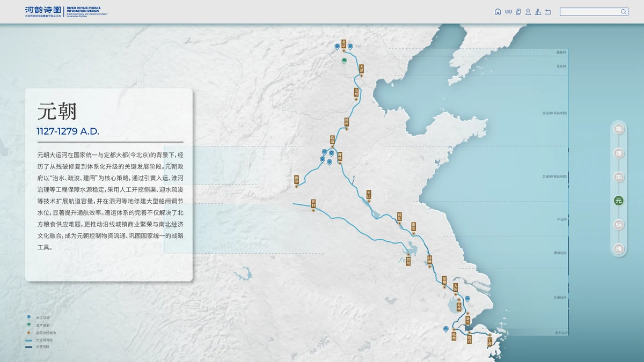Open the water waves section icon
Image resolution: width=644 pixels, height=362 pixels.
(x=508, y=12)
